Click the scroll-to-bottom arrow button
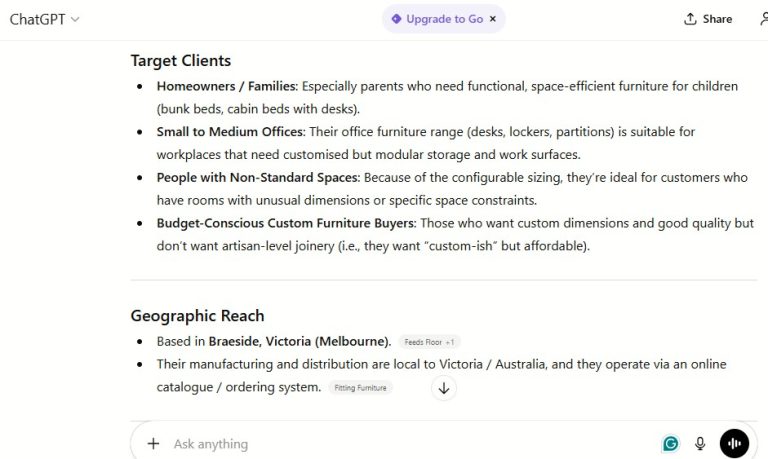The height and width of the screenshot is (459, 768). click(x=443, y=388)
